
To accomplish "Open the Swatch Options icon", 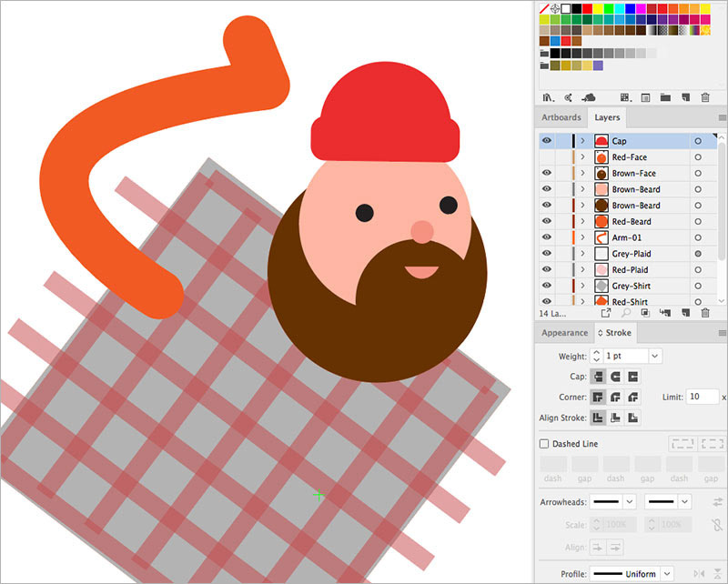I will click(645, 97).
